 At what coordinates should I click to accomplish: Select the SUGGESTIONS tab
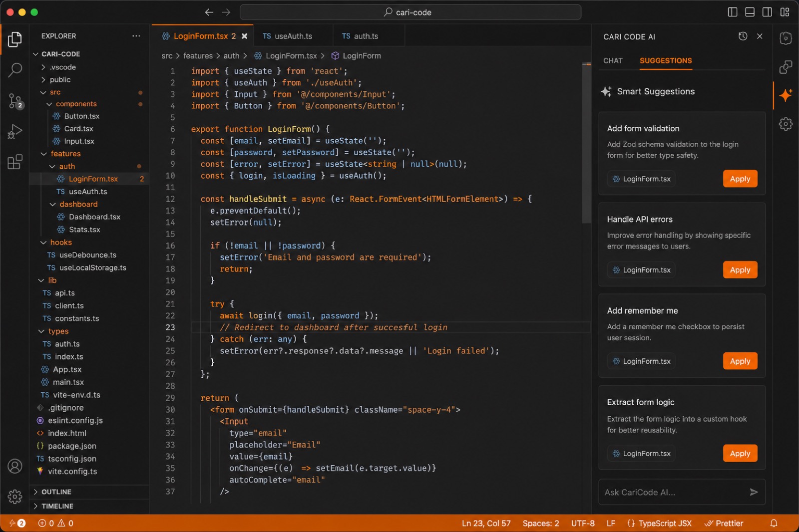(x=666, y=60)
